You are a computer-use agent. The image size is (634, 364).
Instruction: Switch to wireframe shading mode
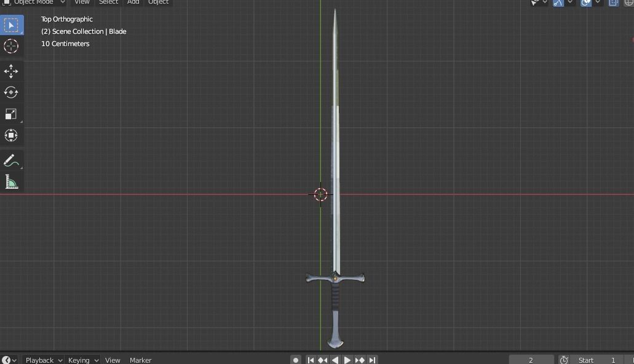(x=628, y=3)
